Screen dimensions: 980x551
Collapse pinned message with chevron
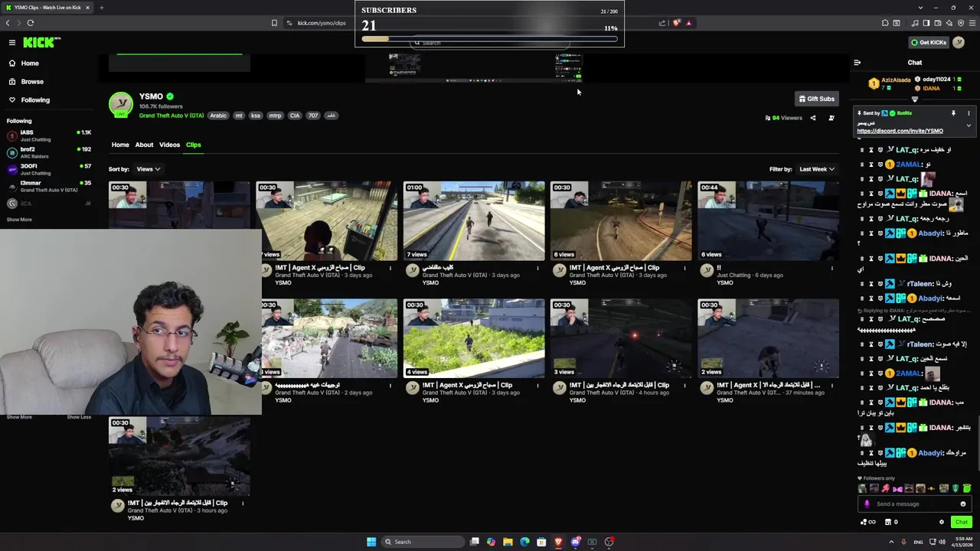969,126
